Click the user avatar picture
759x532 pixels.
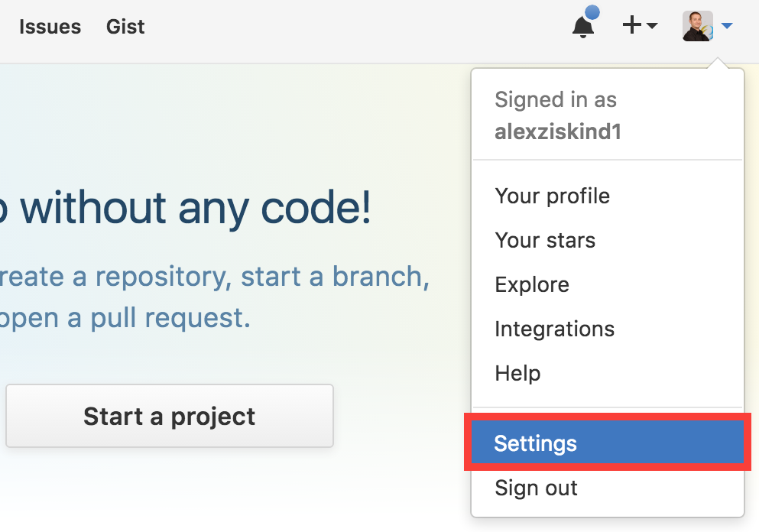(x=697, y=26)
